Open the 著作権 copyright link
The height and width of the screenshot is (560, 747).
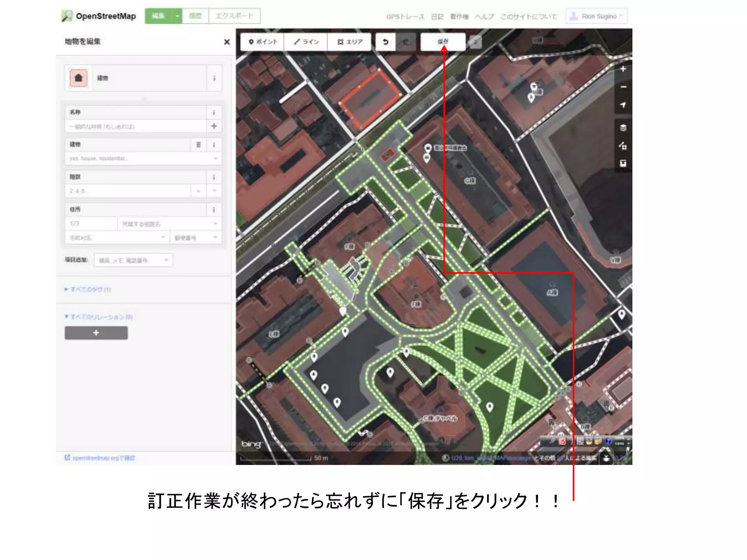coord(459,17)
